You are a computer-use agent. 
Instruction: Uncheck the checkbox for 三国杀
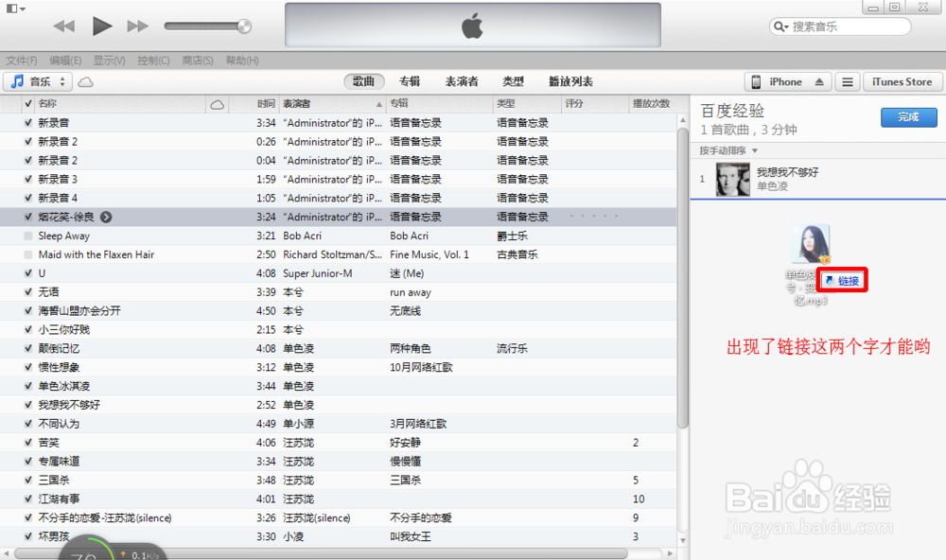pyautogui.click(x=27, y=481)
